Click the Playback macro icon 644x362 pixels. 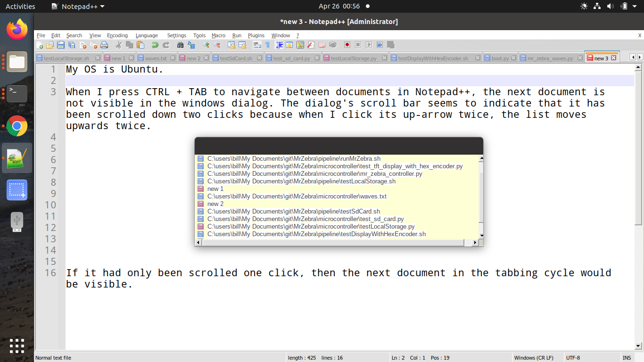tap(369, 45)
